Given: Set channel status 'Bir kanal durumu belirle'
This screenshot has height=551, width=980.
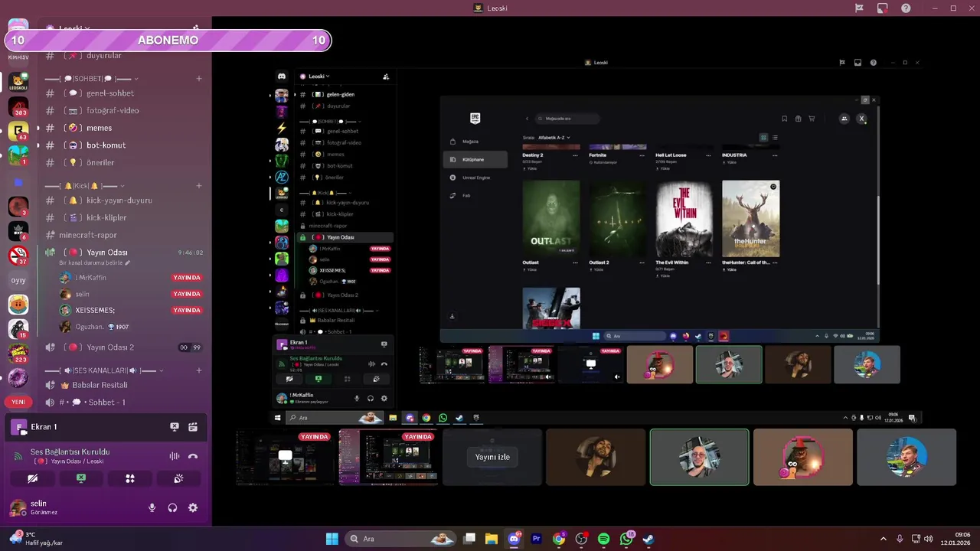Looking at the screenshot, I should pyautogui.click(x=94, y=263).
